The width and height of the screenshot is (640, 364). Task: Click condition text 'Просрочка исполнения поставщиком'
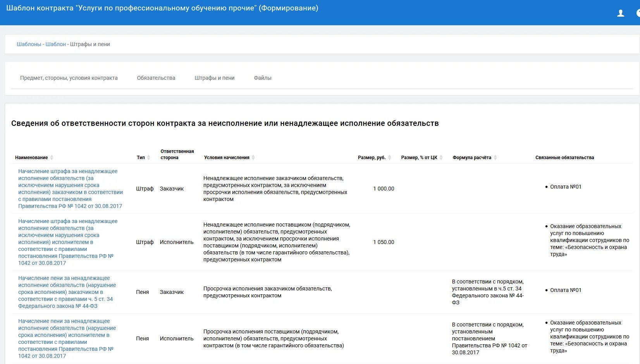coord(274,338)
